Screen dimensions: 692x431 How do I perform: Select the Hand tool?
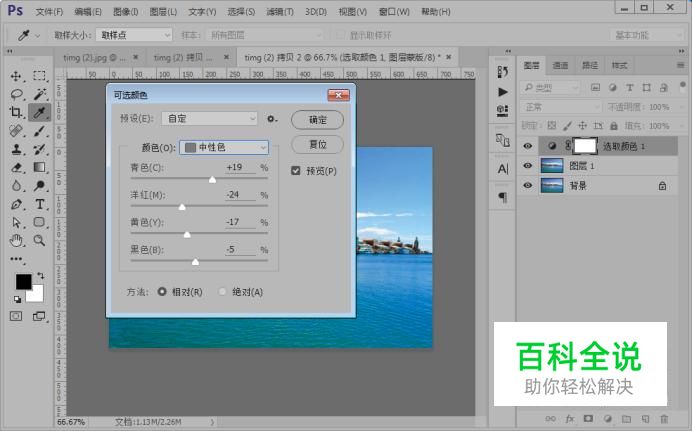(16, 240)
